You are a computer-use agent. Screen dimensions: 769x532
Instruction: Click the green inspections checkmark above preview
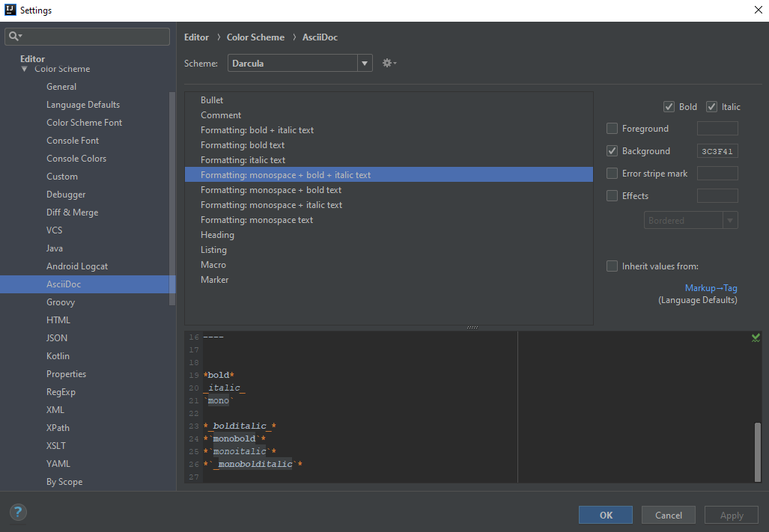(755, 337)
